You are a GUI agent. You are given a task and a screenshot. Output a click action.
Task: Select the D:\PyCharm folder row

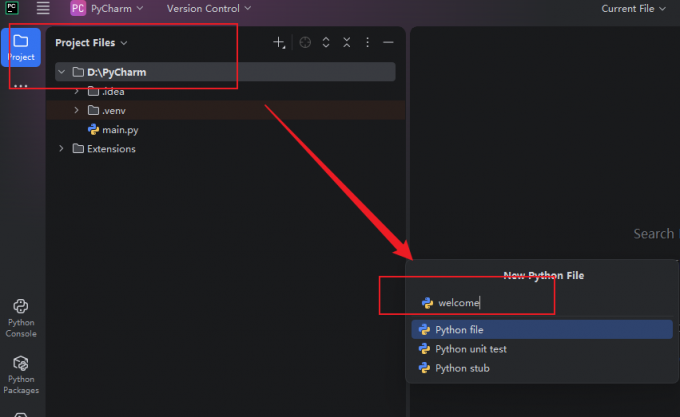click(225, 72)
